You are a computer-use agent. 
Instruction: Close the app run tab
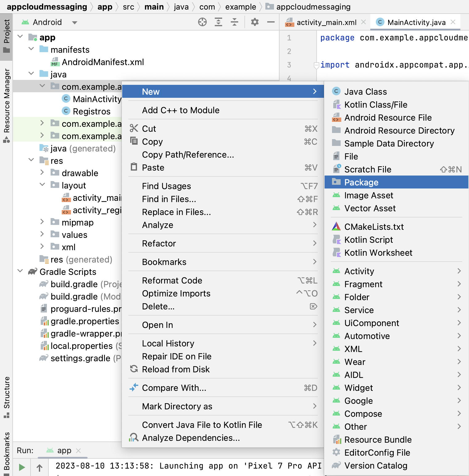[x=78, y=451]
